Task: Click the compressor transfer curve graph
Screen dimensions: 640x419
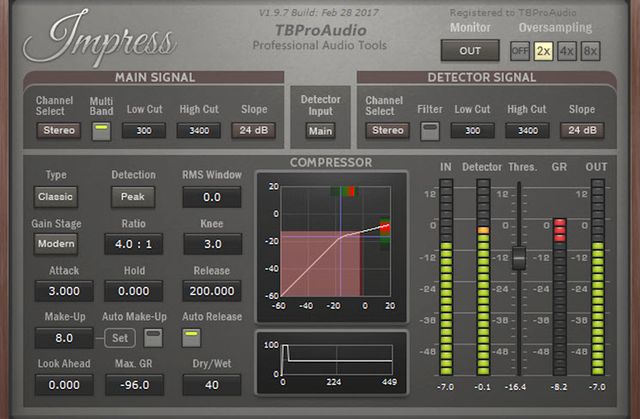Action: pos(335,241)
